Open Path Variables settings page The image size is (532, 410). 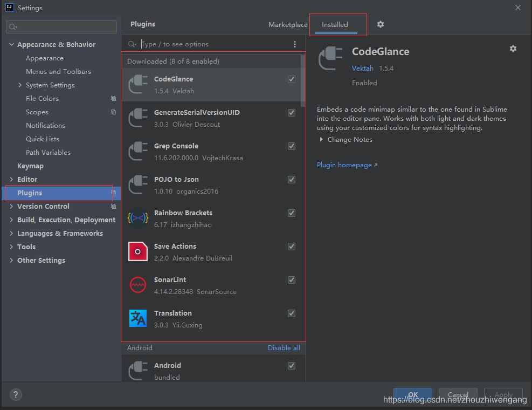click(48, 153)
